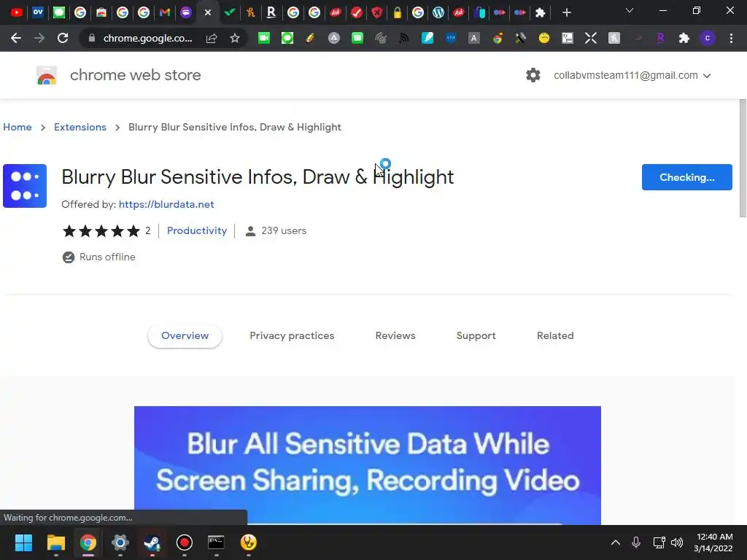The image size is (747, 560).
Task: Open the green video camera extension
Action: (264, 38)
